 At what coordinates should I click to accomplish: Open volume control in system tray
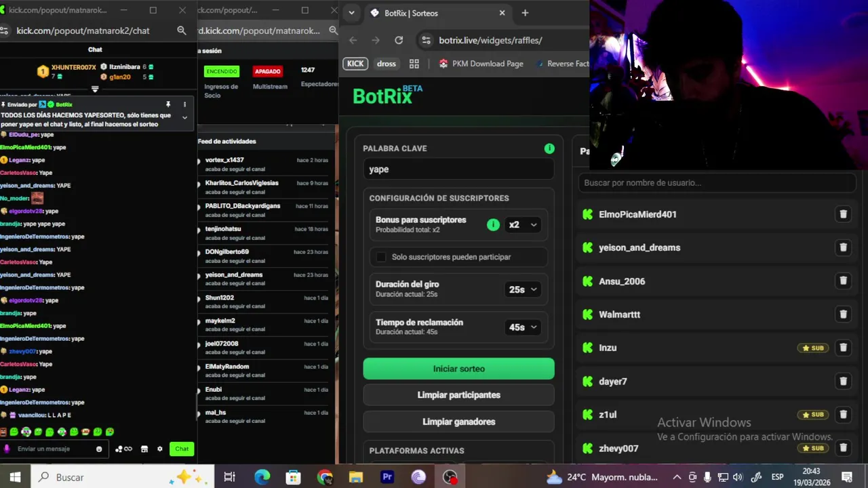[x=738, y=477]
